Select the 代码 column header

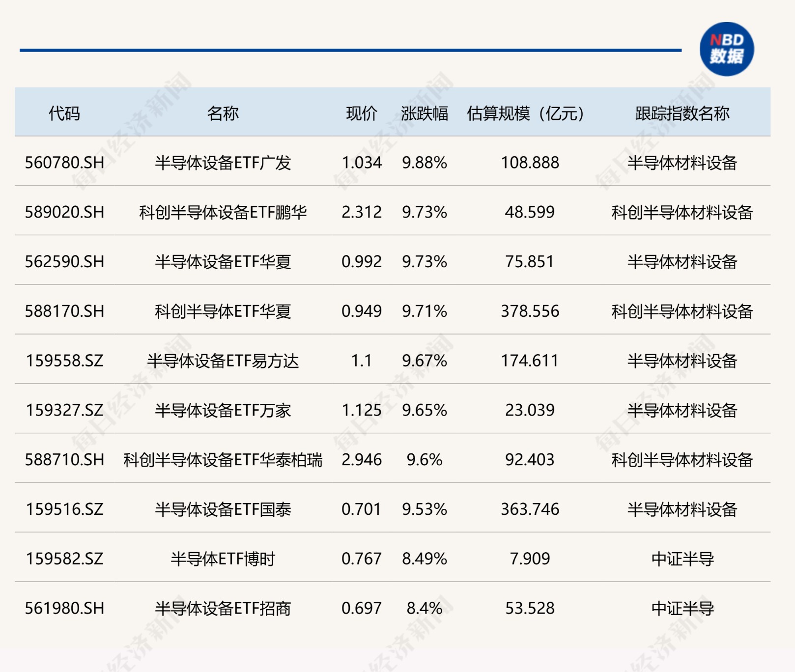click(x=64, y=113)
